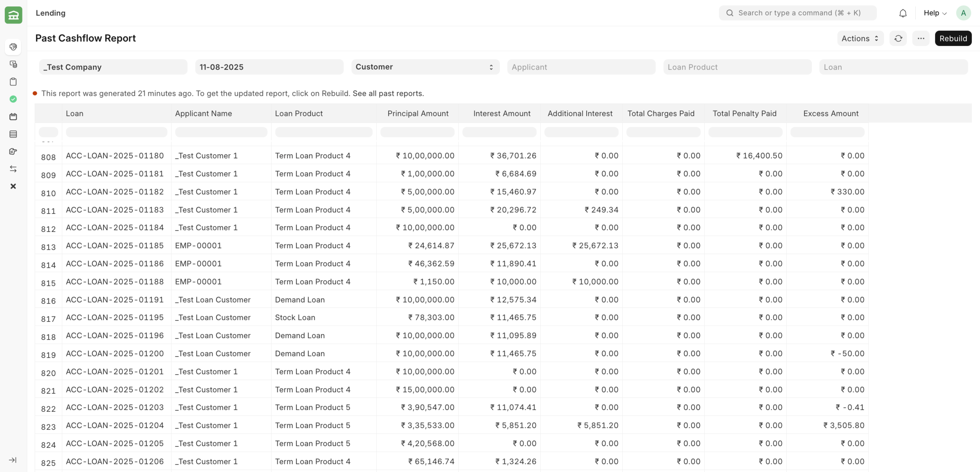Screen dimensions: 980x472
Task: Open the loan handshake sidebar icon
Action: (x=13, y=47)
